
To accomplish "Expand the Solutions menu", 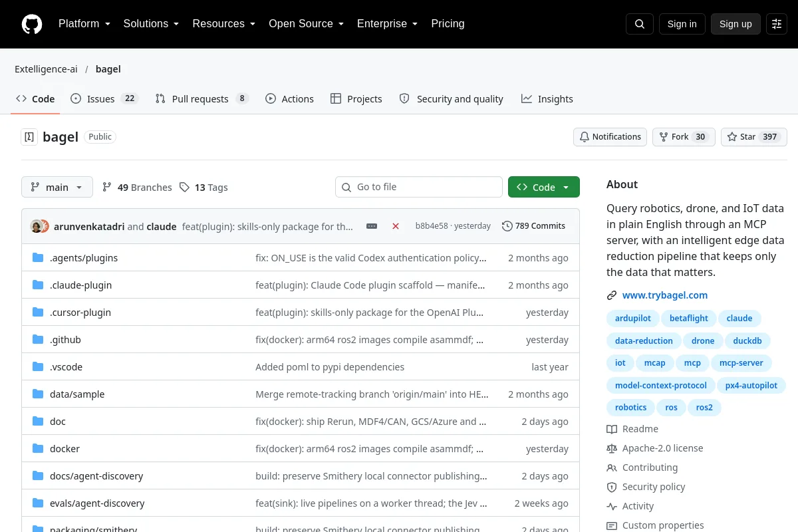I will coord(151,24).
